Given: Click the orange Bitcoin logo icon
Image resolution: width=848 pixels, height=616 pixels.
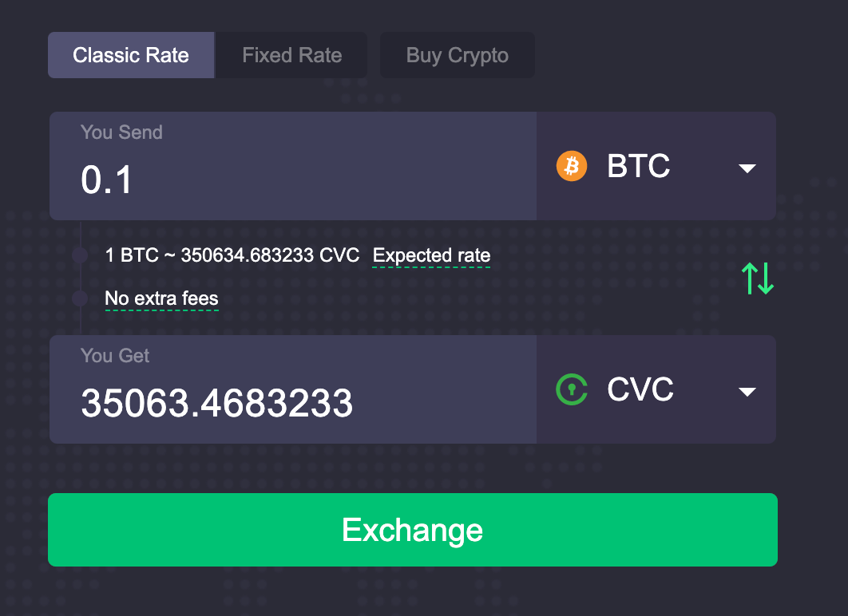Looking at the screenshot, I should point(572,166).
